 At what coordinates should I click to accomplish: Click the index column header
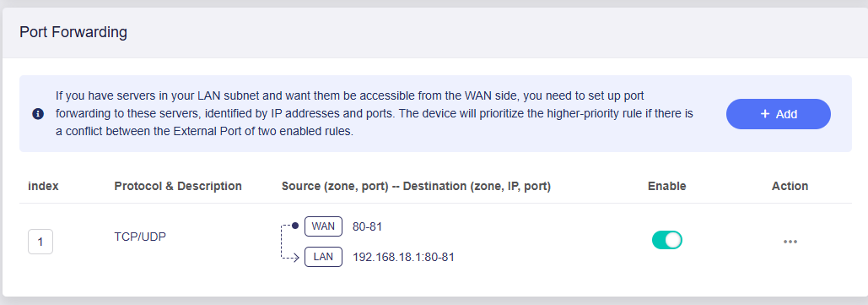[43, 187]
